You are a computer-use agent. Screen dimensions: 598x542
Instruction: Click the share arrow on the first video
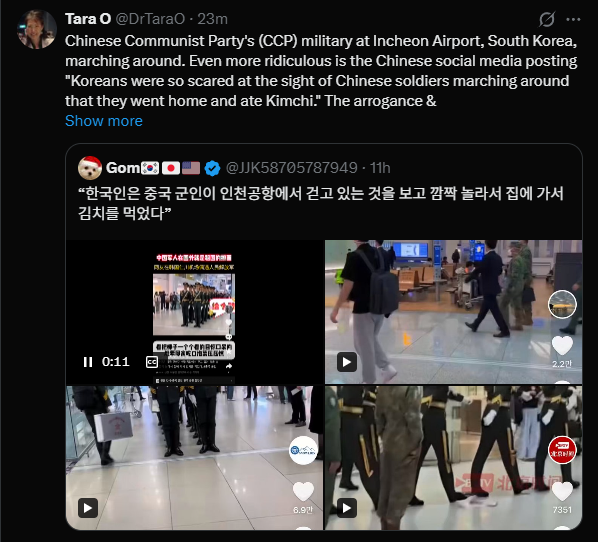click(x=229, y=366)
